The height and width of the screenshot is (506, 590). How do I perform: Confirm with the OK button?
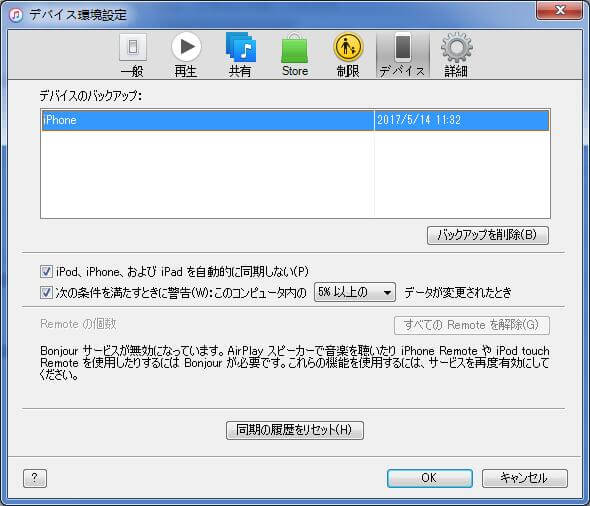(x=430, y=478)
